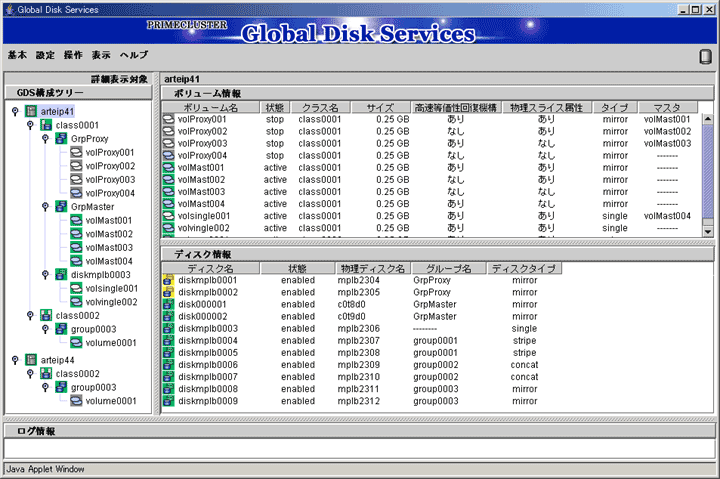Click the マスタ column header
The height and width of the screenshot is (479, 720).
point(668,107)
